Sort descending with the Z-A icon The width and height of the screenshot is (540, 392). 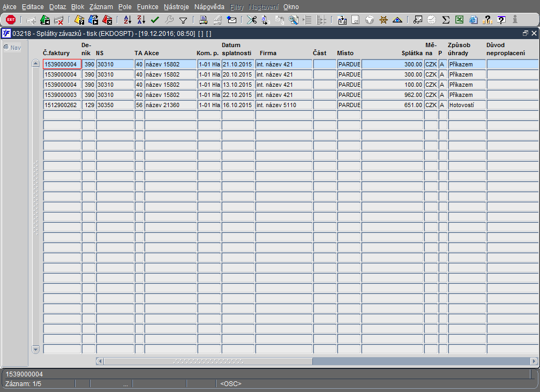click(141, 20)
